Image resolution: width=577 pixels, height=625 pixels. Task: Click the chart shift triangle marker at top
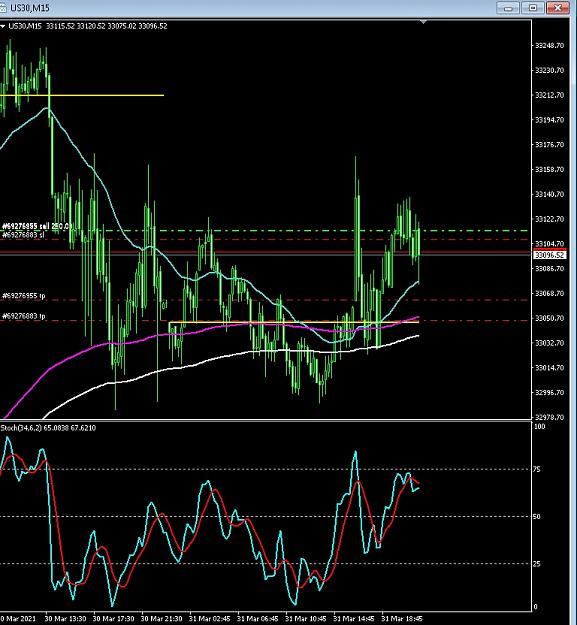(423, 22)
